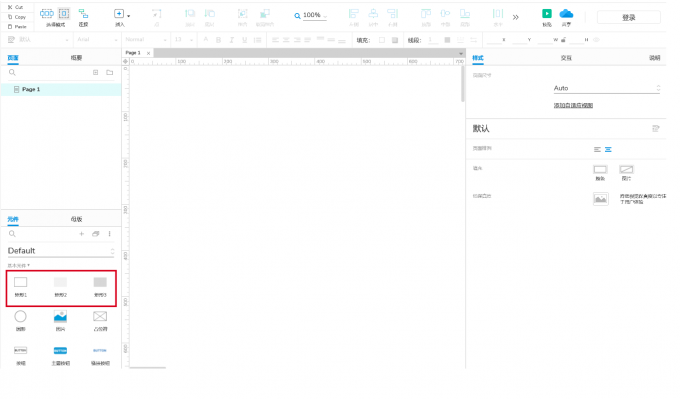Click the add library plus icon
The height and width of the screenshot is (399, 680).
tap(81, 234)
